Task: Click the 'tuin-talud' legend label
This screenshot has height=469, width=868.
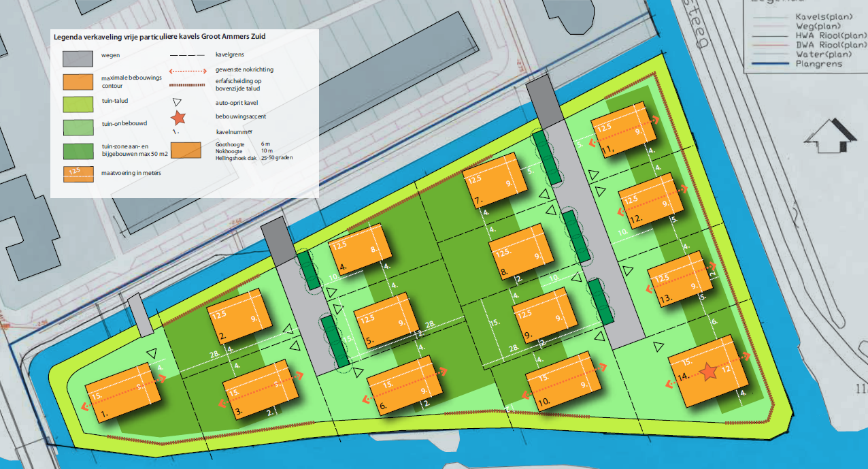Action: pos(115,100)
